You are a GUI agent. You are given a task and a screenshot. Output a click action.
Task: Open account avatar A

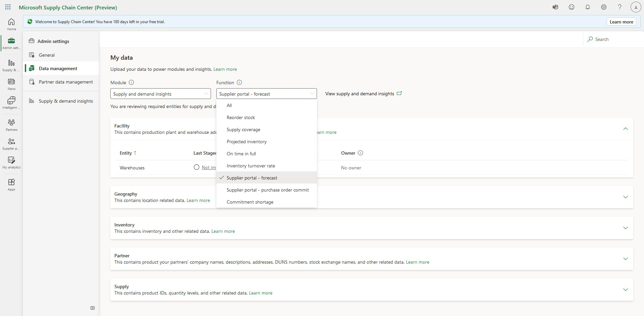[636, 7]
